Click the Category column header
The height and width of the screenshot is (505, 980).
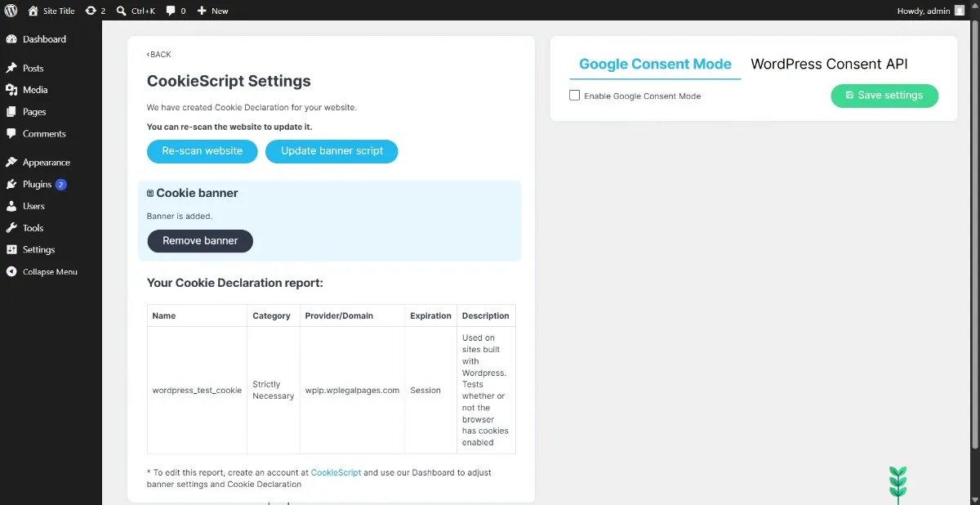pyautogui.click(x=274, y=316)
